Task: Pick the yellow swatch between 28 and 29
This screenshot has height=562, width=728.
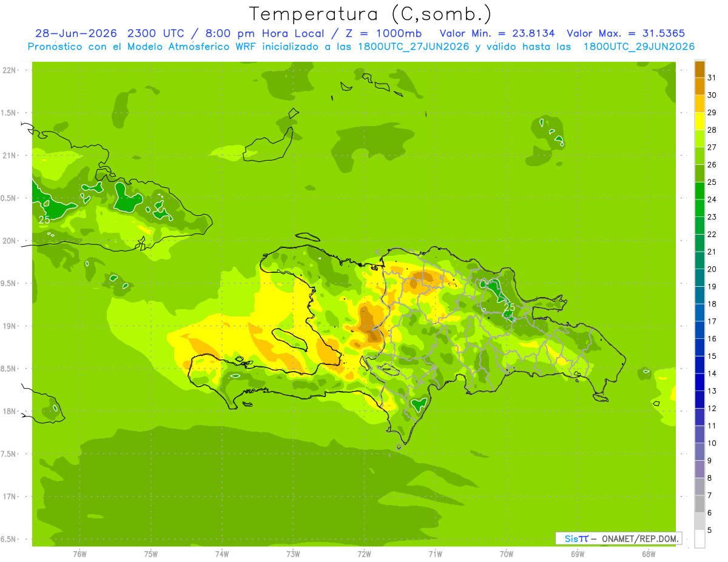Action: point(699,122)
